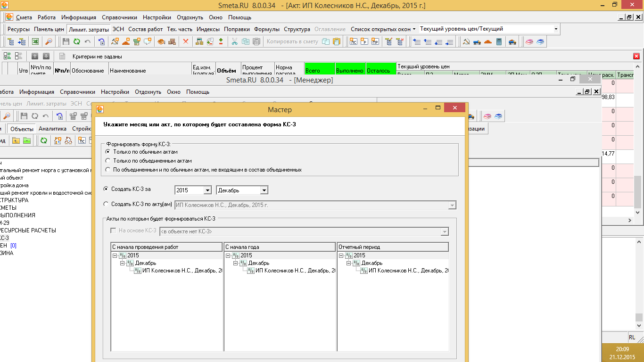Open the month dropdown showing Декабрь
This screenshot has width=644, height=362.
point(264,190)
